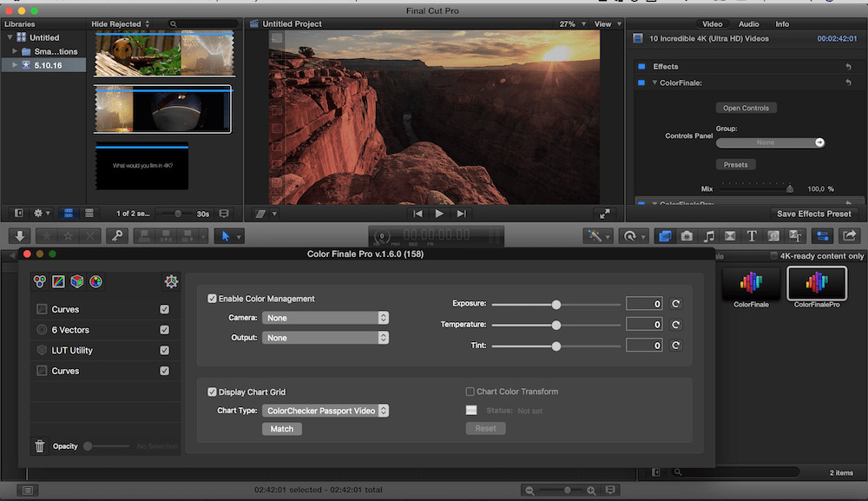This screenshot has height=501, width=868.
Task: Click the Open Controls button in the inspector
Action: pyautogui.click(x=746, y=107)
